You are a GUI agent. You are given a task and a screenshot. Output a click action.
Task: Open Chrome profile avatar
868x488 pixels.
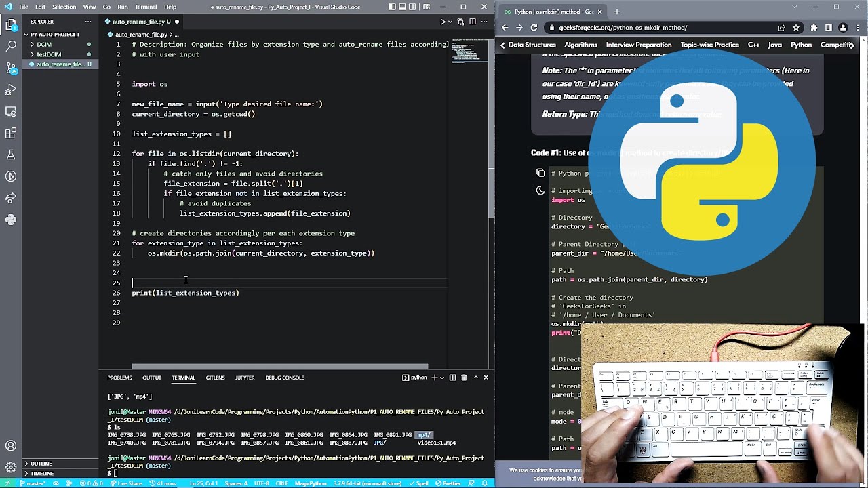click(842, 28)
